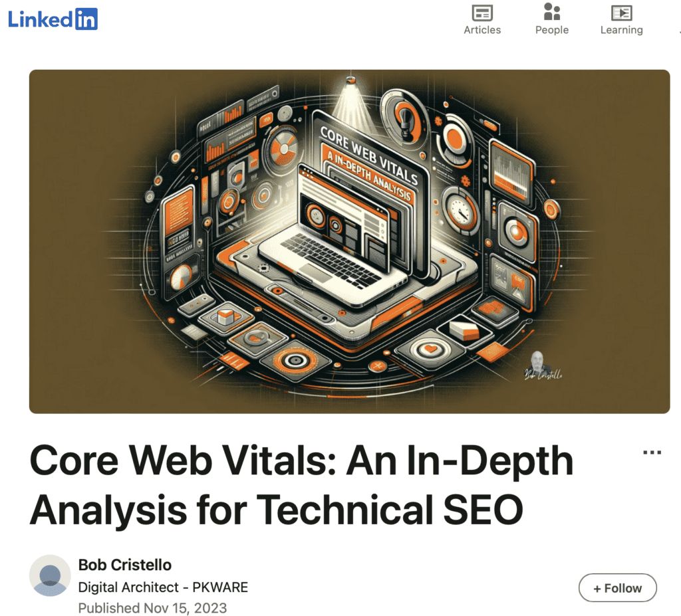Select the Articles newspaper icon

pyautogui.click(x=481, y=13)
